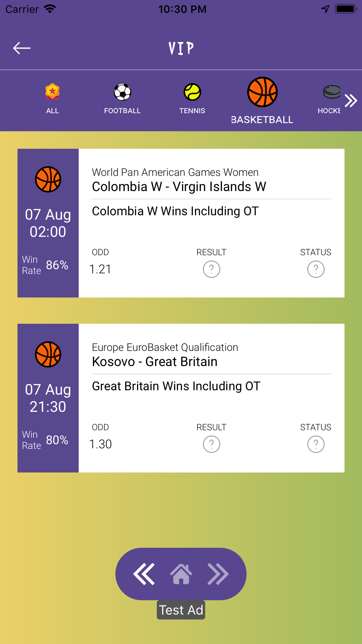Tap status question mark for Kosovo match
This screenshot has width=362, height=644.
(x=316, y=444)
